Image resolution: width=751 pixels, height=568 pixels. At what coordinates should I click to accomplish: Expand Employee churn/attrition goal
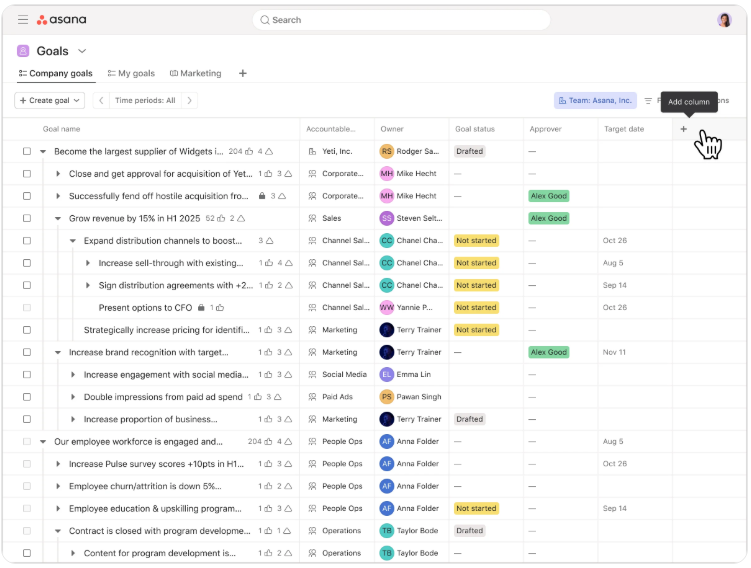click(58, 486)
